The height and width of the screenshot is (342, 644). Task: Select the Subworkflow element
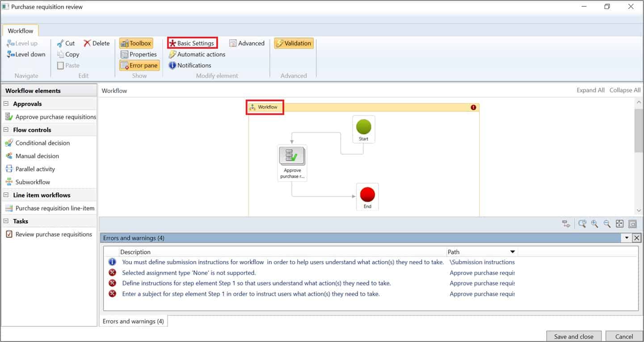click(x=33, y=182)
